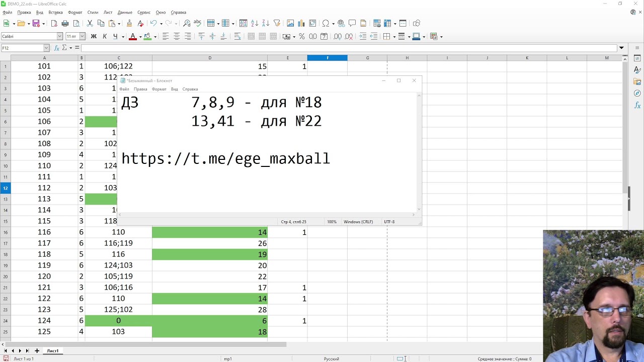Toggle align bottom vertical
644x362 pixels.
point(223,36)
